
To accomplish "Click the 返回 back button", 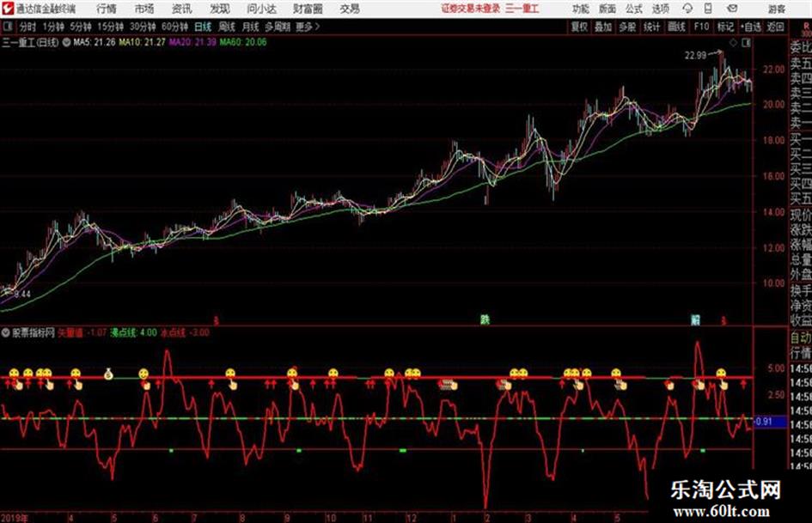I will tap(775, 27).
